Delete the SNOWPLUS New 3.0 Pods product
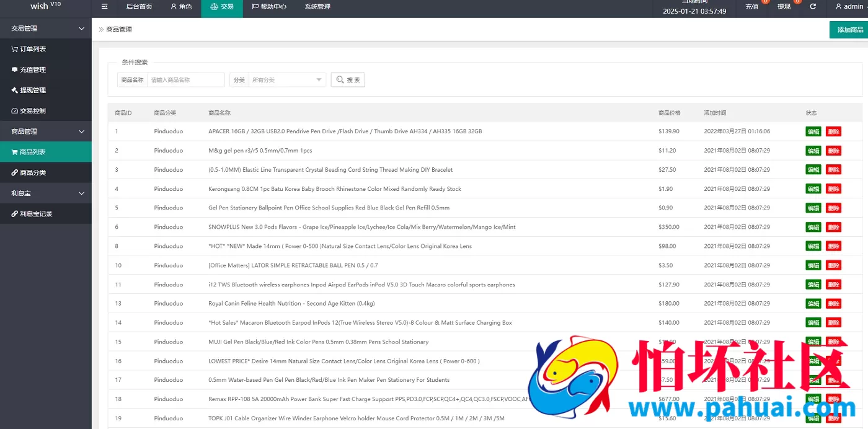This screenshot has width=868, height=429. tap(833, 227)
